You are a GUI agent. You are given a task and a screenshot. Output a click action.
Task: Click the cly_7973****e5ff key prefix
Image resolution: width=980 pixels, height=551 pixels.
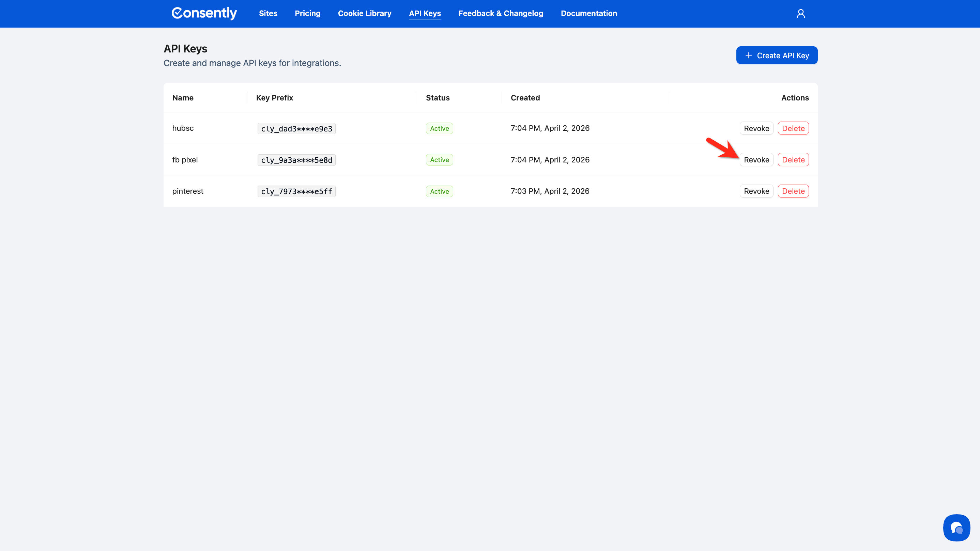(296, 192)
